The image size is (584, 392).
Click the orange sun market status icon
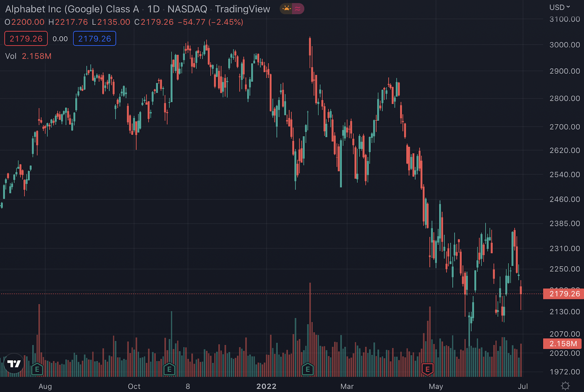(x=287, y=9)
